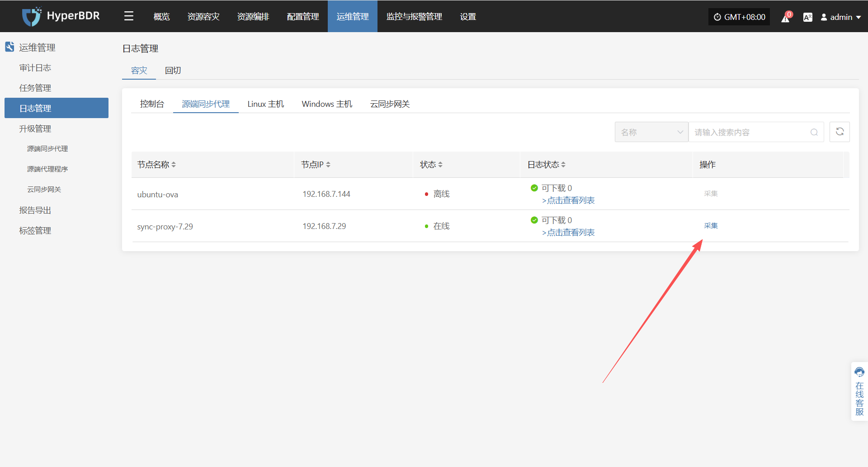Click 点击查看列表 link for sync-proxy-7.29
This screenshot has width=868, height=467.
(568, 233)
